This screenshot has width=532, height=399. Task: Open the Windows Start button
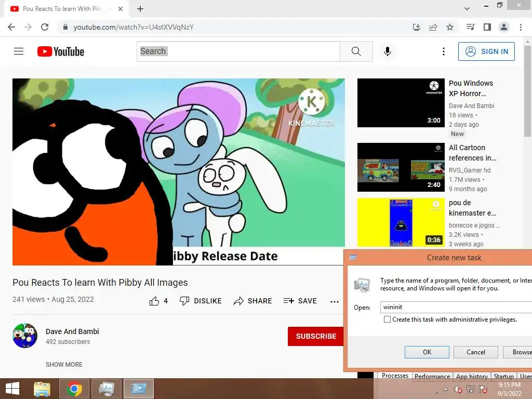click(x=12, y=389)
